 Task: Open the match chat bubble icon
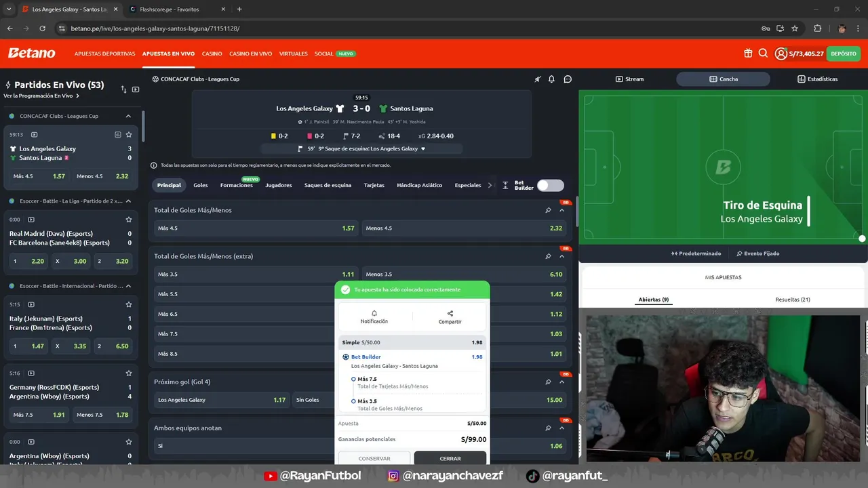568,79
